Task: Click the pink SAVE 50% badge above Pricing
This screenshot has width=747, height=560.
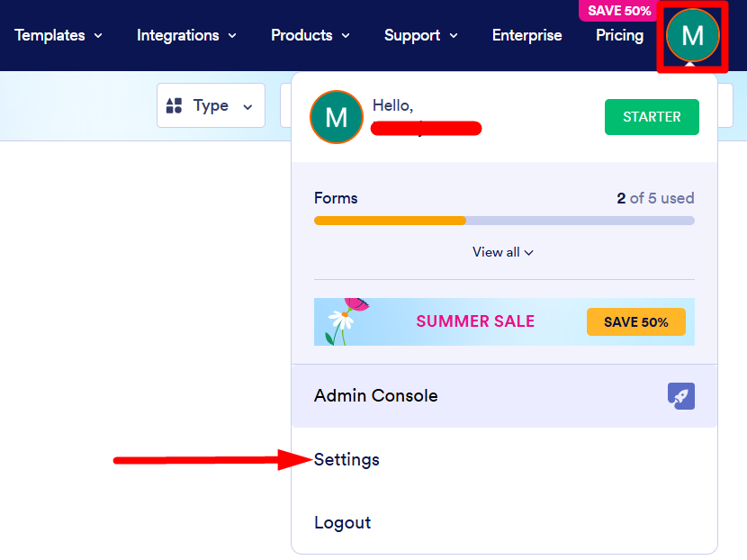Action: tap(618, 11)
